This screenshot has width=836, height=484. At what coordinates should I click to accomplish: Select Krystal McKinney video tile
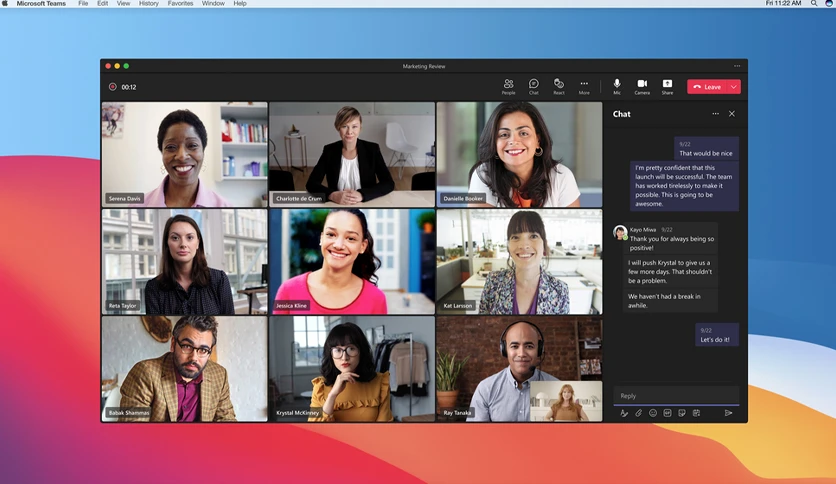coord(352,369)
